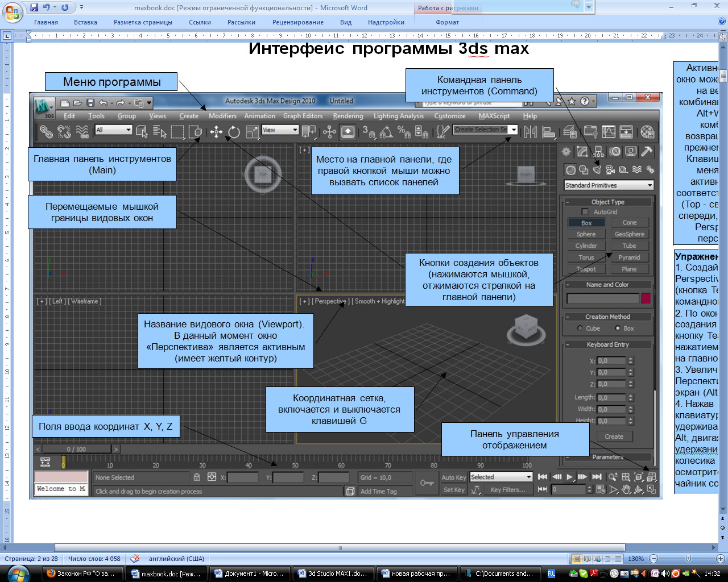
Task: Jump to the animation start frame
Action: (x=543, y=477)
